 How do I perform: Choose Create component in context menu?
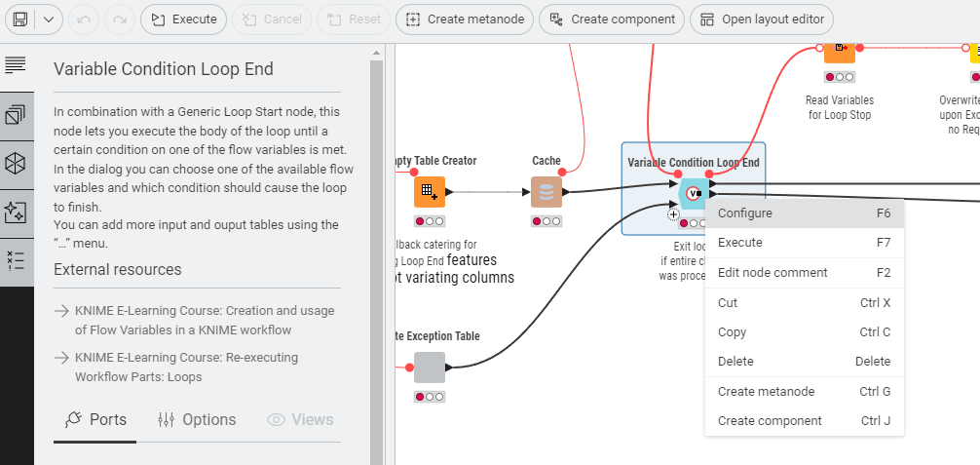point(805,421)
